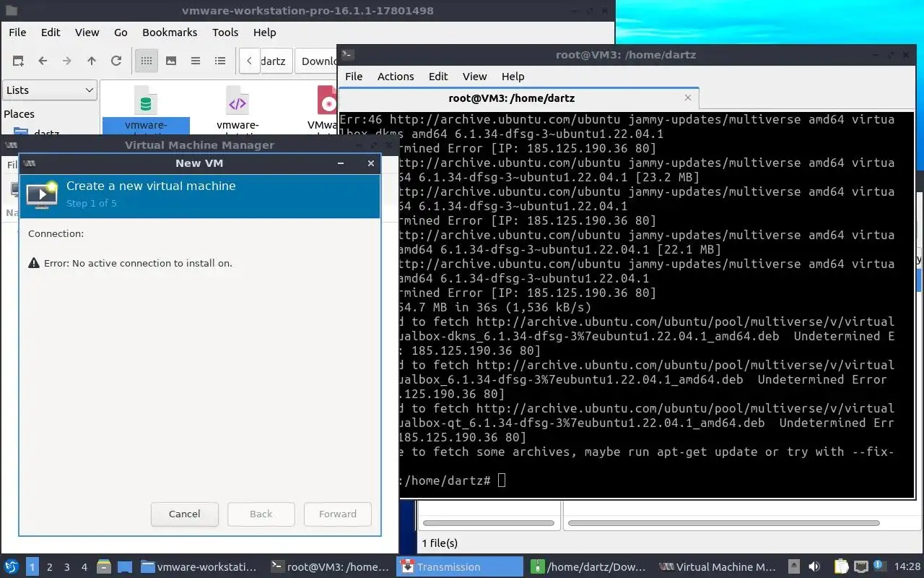Open the terminal View menu
Image resolution: width=924 pixels, height=578 pixels.
point(474,76)
